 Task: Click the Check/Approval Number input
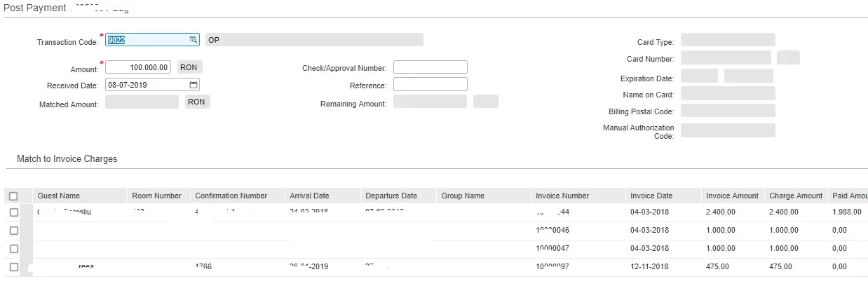pyautogui.click(x=430, y=67)
